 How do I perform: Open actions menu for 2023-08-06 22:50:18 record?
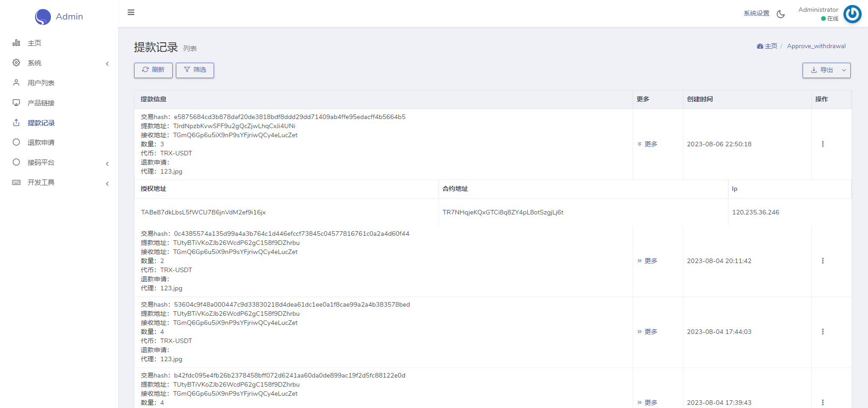click(823, 144)
